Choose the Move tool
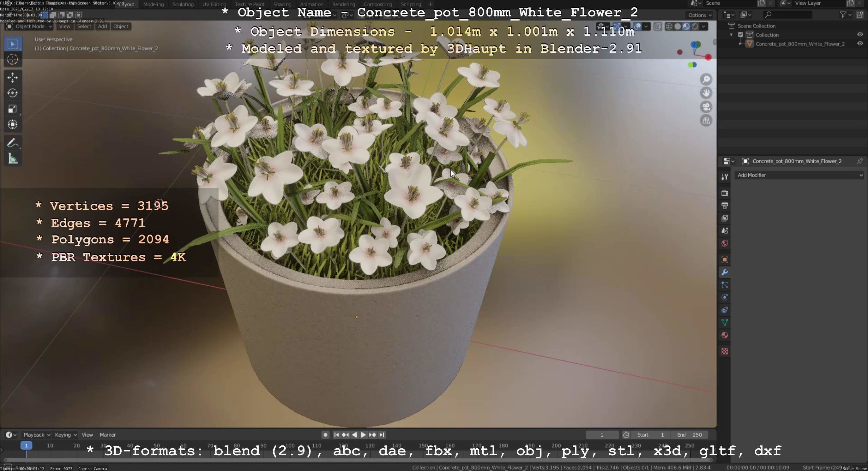 pos(13,77)
